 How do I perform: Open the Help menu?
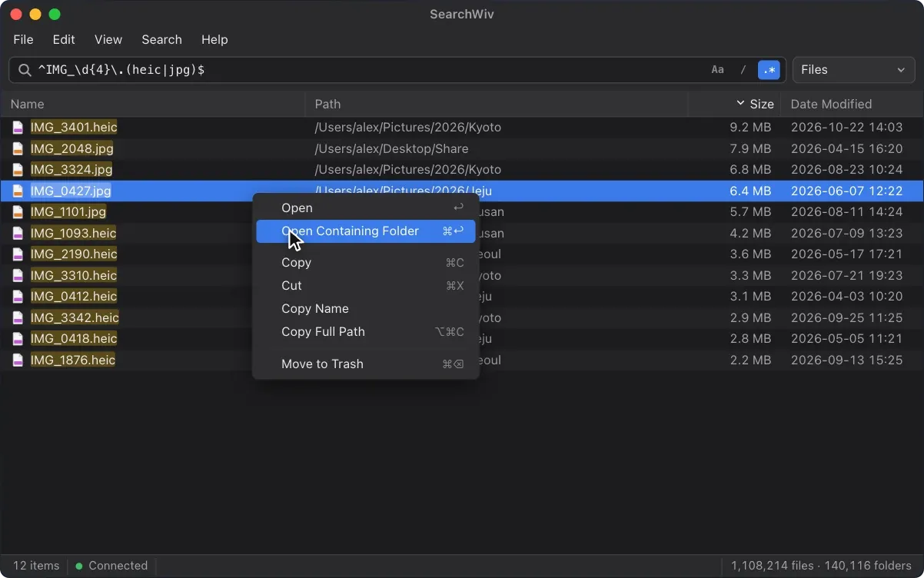(x=214, y=39)
